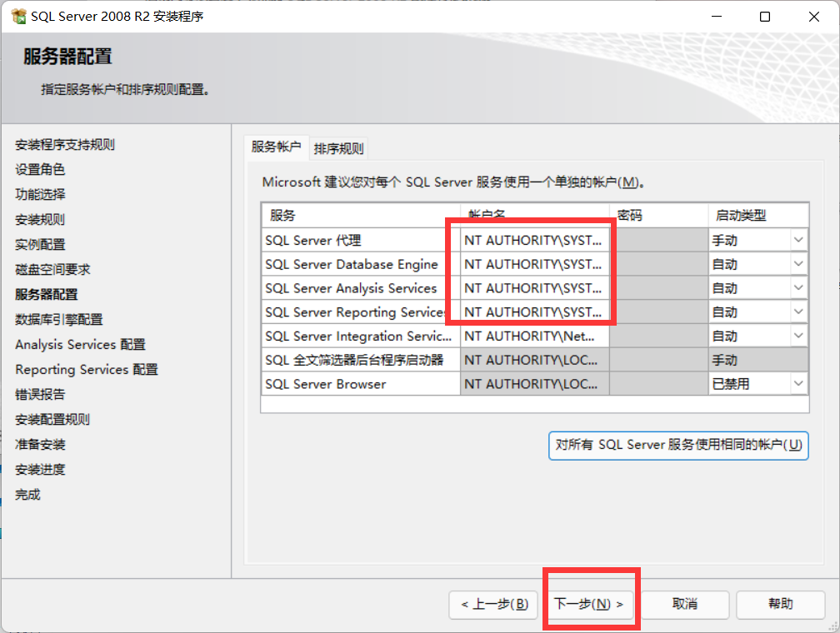Open the 帮助 button
Screen dimensions: 840x633
pos(781,604)
